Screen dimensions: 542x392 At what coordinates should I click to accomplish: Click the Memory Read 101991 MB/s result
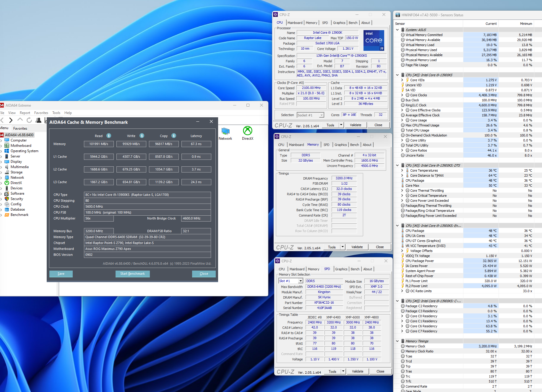99,144
